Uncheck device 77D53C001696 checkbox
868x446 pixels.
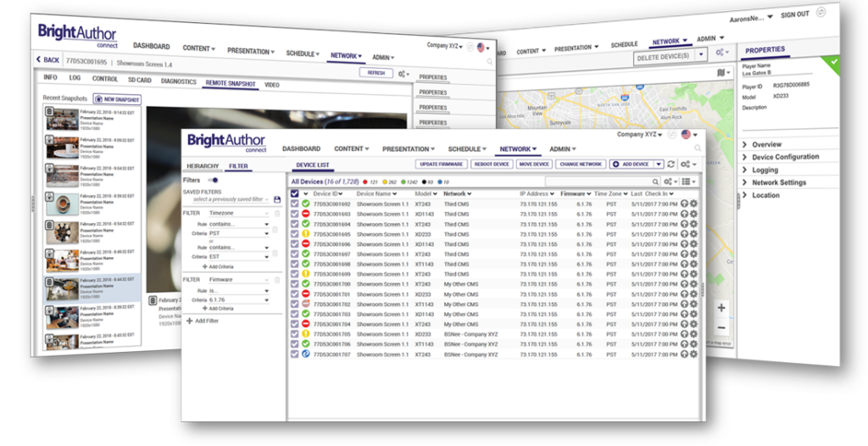coord(294,244)
